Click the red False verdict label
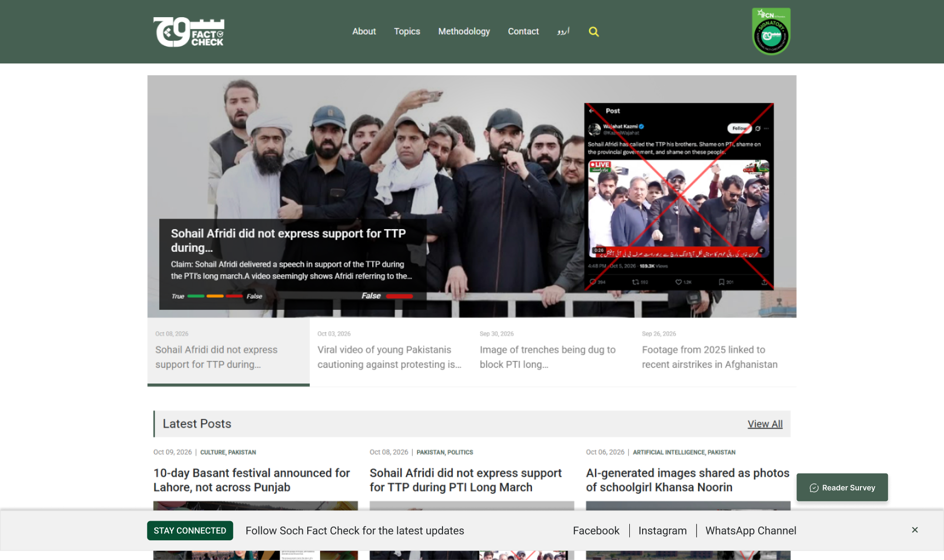The height and width of the screenshot is (560, 944). click(387, 295)
